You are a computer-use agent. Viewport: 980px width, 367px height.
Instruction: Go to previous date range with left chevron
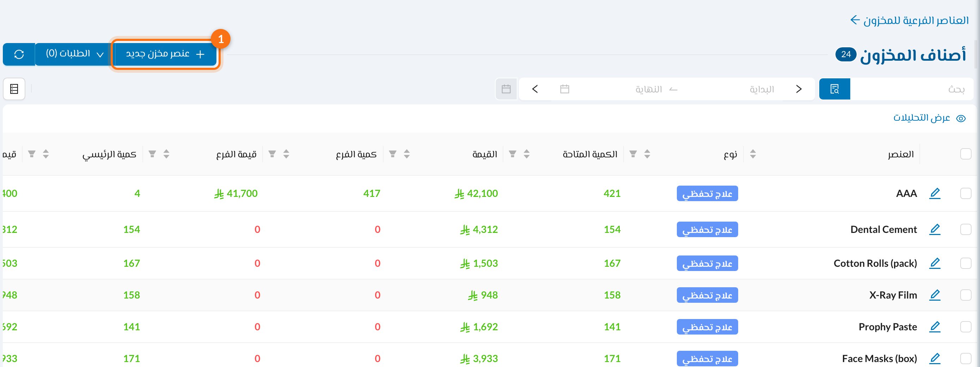(535, 89)
